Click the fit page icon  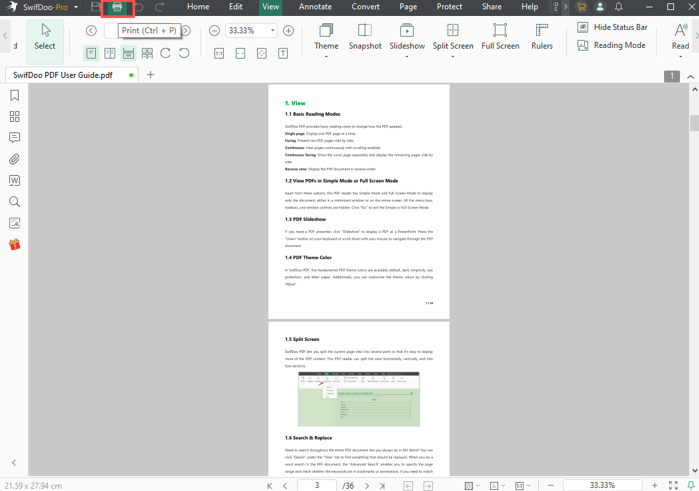(x=262, y=54)
